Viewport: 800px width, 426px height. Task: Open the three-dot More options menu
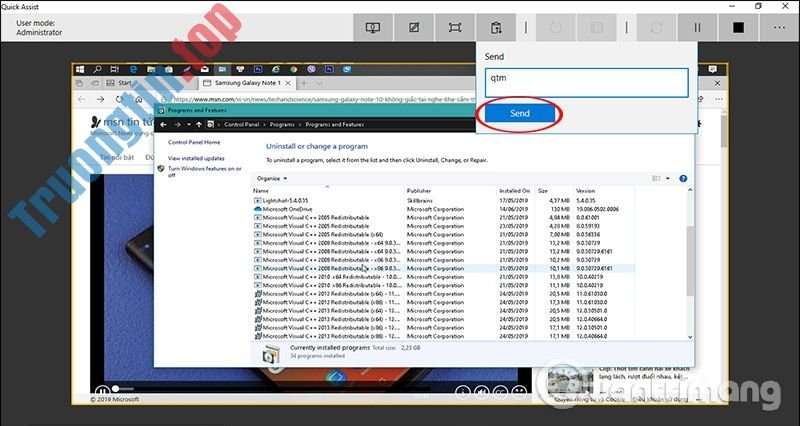pos(779,27)
